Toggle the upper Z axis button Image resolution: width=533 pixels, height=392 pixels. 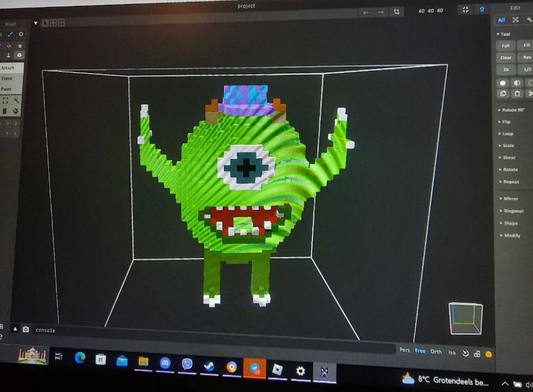(x=16, y=124)
